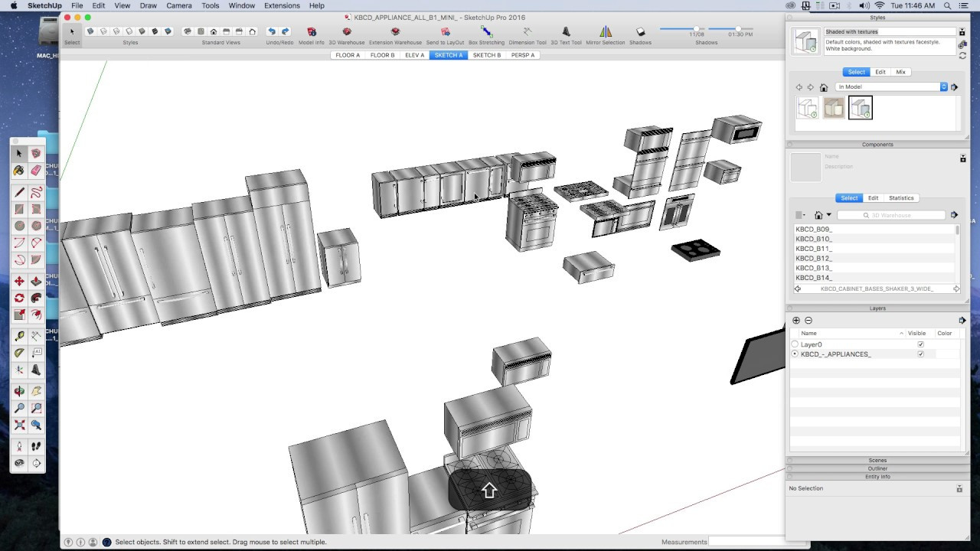Open the Draw menu
This screenshot has width=980, height=551.
pos(149,5)
